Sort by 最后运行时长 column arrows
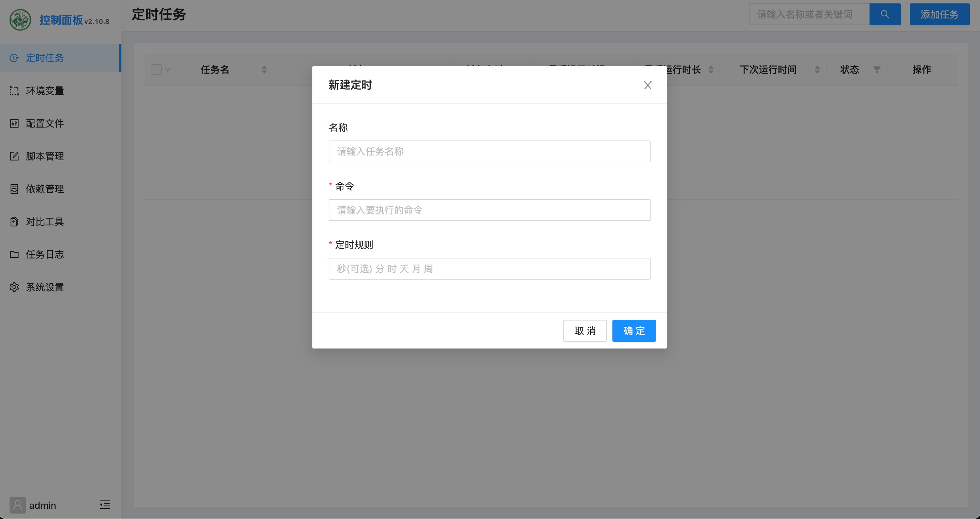This screenshot has width=980, height=519. click(x=711, y=70)
